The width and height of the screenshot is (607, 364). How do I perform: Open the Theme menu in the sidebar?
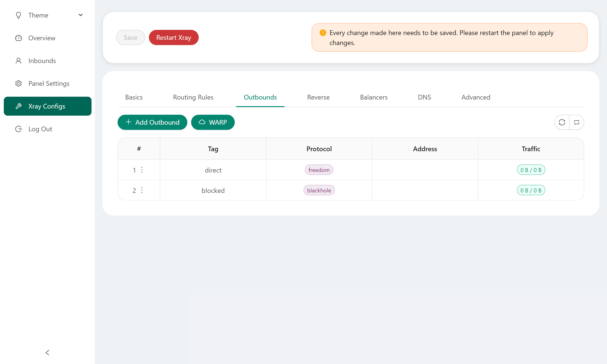click(x=38, y=15)
